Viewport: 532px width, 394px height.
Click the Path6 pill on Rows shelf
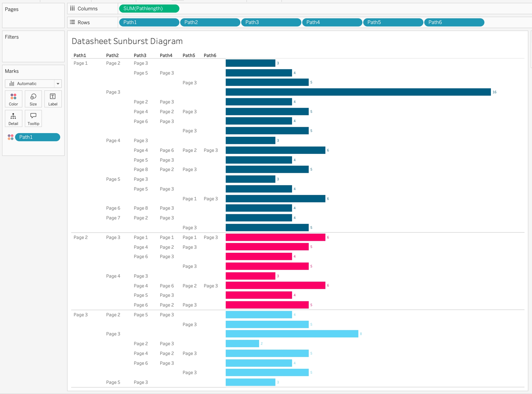pyautogui.click(x=454, y=22)
